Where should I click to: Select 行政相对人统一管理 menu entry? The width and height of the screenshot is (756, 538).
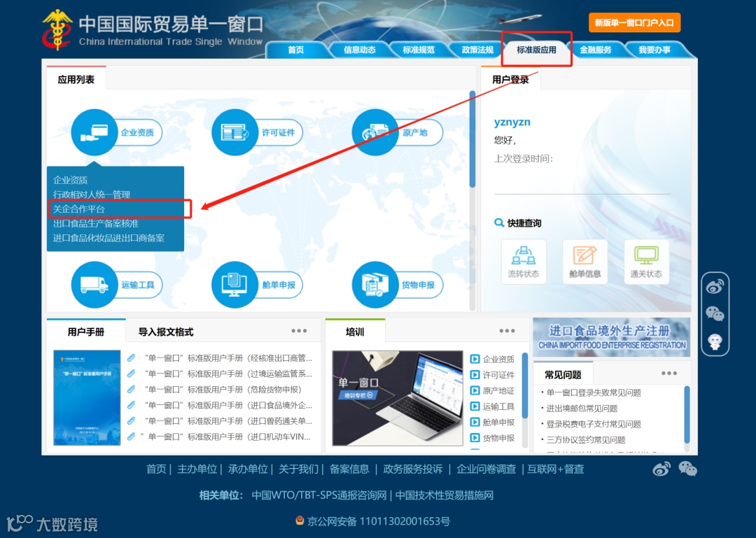click(92, 194)
